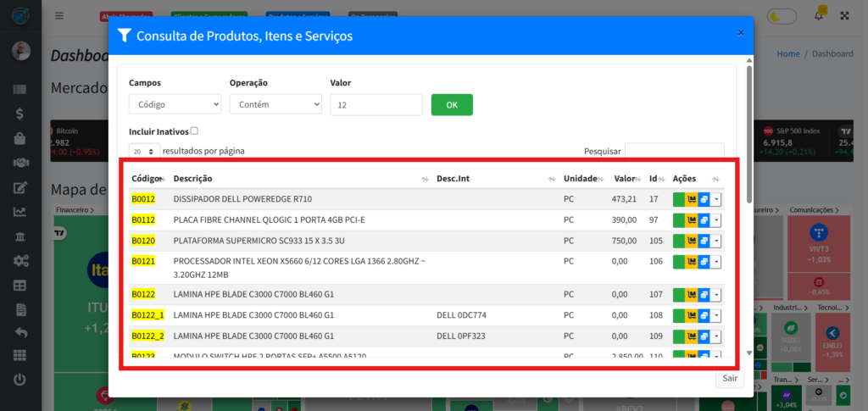Click the green OK button
Screen dimensions: 868x411
[x=452, y=104]
